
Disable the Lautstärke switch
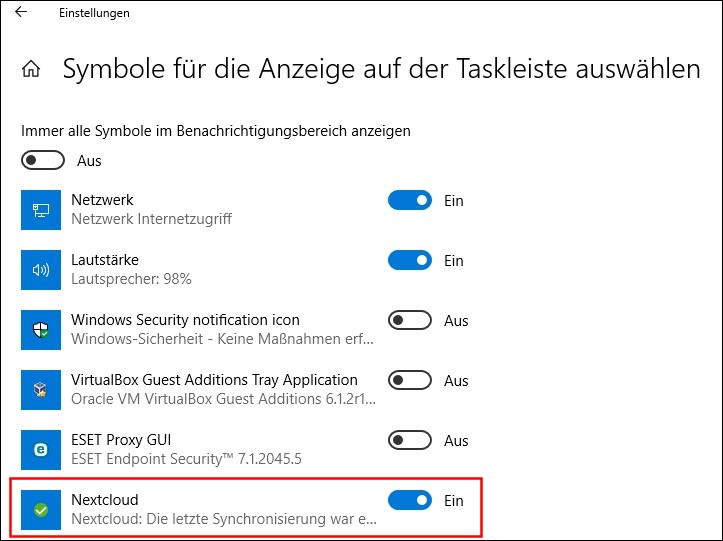click(x=410, y=261)
